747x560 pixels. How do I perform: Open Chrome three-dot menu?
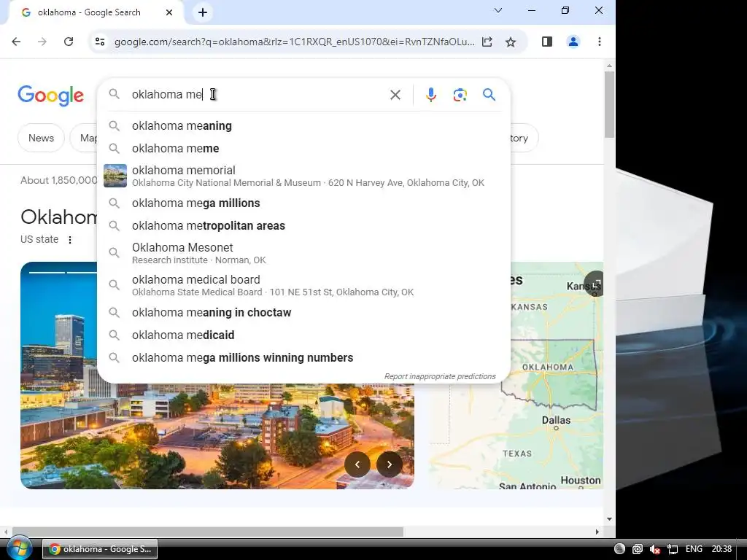[x=600, y=42]
